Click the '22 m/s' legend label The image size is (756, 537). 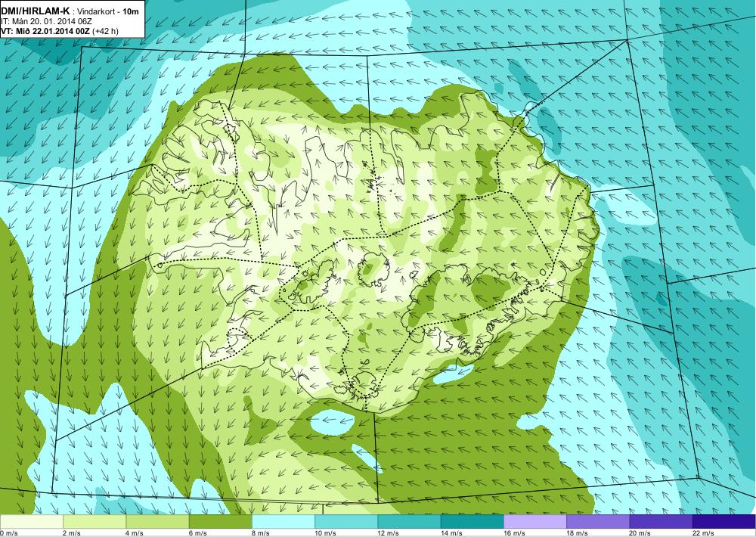coord(703,532)
